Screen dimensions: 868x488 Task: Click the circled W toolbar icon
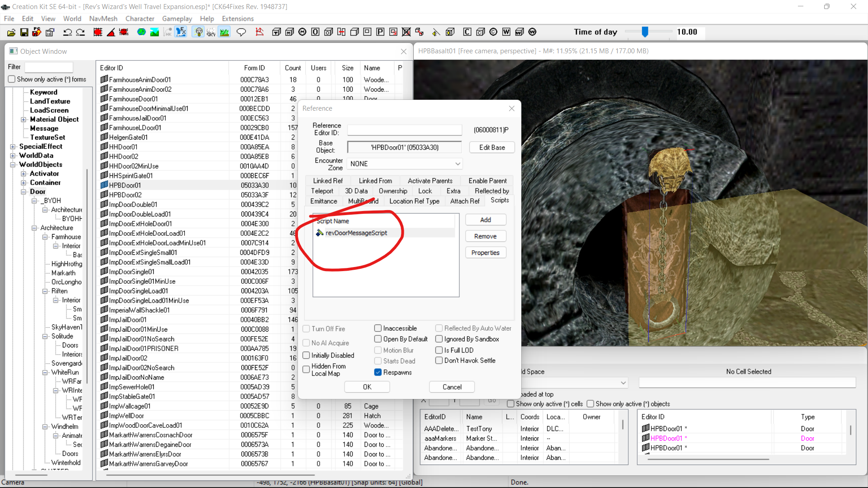533,32
